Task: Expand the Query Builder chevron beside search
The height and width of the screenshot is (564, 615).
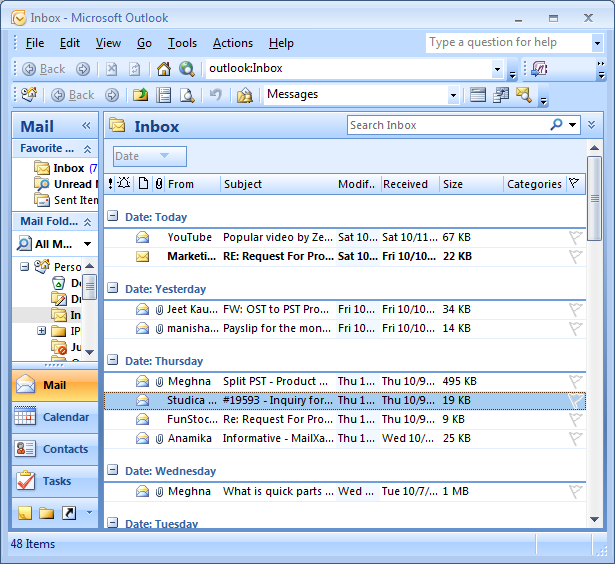Action: tap(591, 125)
